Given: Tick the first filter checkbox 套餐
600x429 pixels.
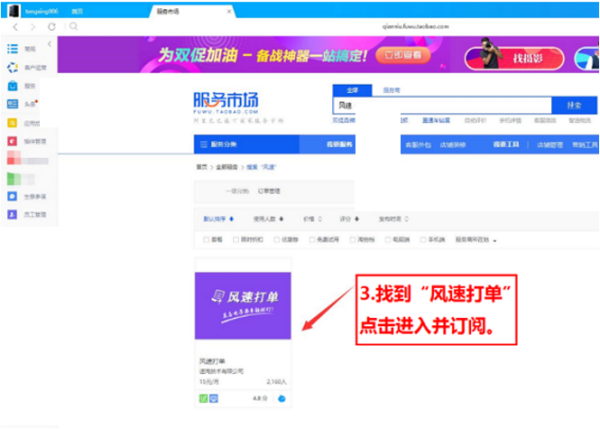Looking at the screenshot, I should tap(206, 240).
